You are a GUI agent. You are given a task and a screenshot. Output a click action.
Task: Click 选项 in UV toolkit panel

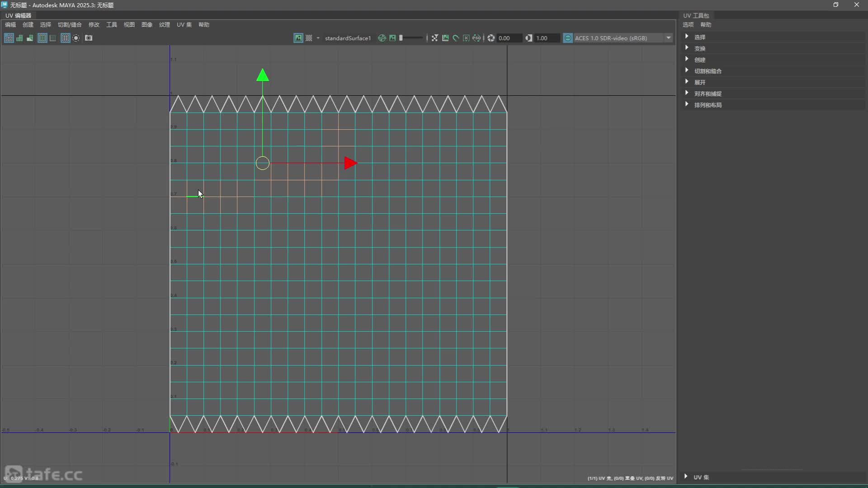[688, 24]
